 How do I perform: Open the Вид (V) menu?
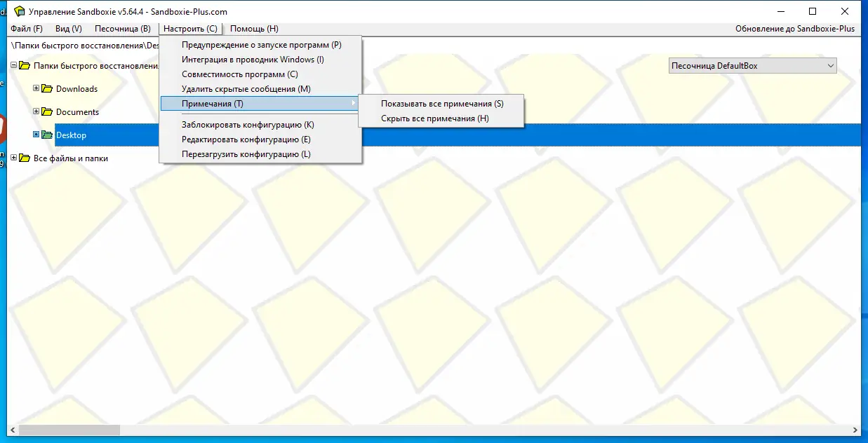[x=69, y=29]
